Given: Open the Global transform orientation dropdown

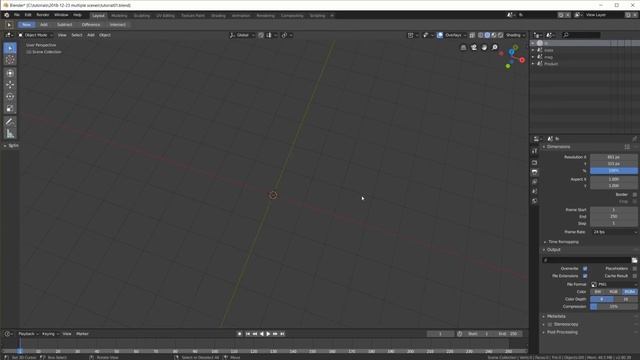Looking at the screenshot, I should click(242, 35).
